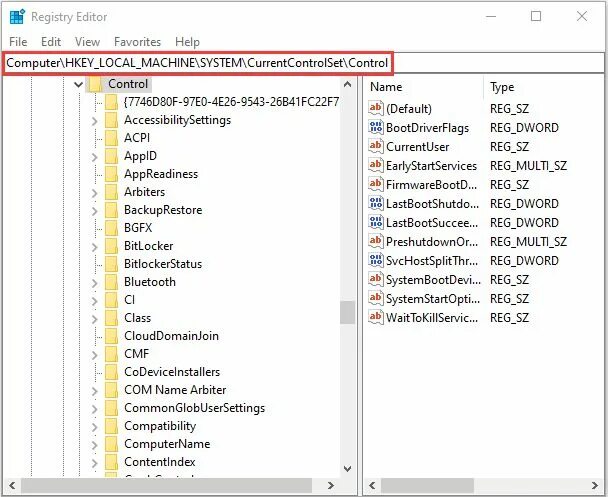Click right arrow of tree horizontal scrollbar
608x497 pixels.
click(331, 485)
